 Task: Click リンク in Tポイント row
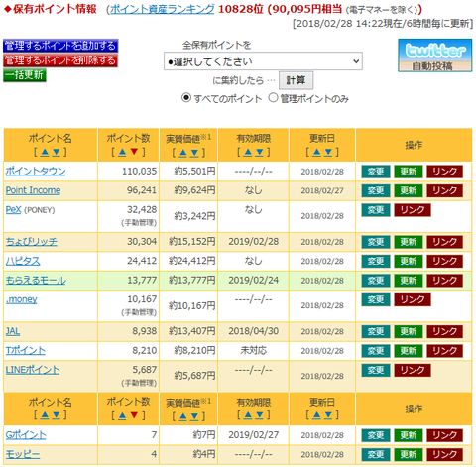(444, 351)
